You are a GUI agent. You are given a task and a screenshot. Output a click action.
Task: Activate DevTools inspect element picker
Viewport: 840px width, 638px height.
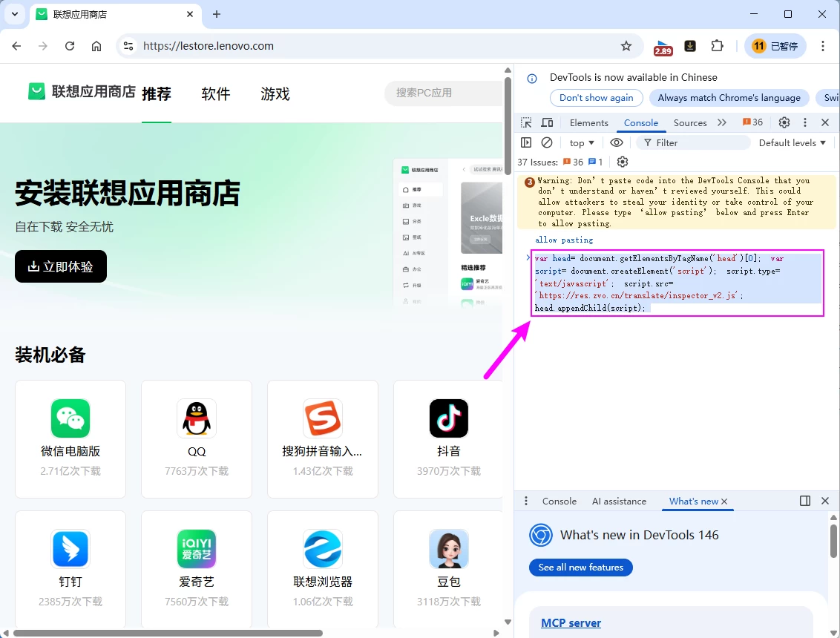click(x=526, y=122)
